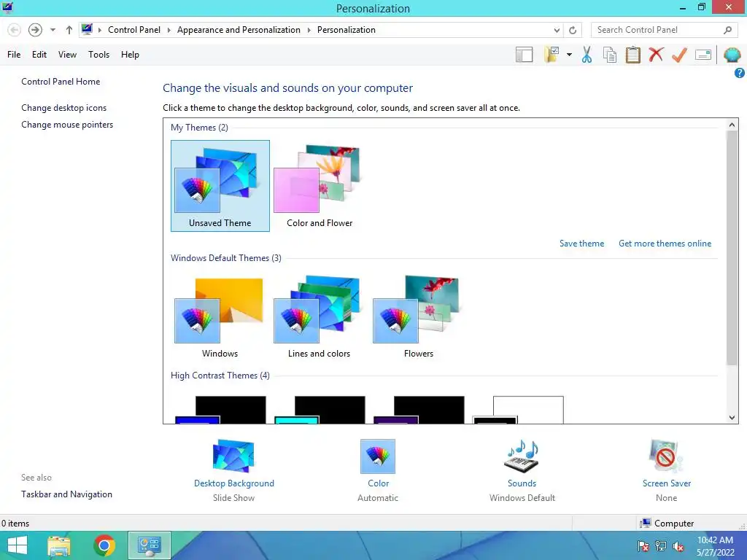Click the Save theme link

coord(581,244)
